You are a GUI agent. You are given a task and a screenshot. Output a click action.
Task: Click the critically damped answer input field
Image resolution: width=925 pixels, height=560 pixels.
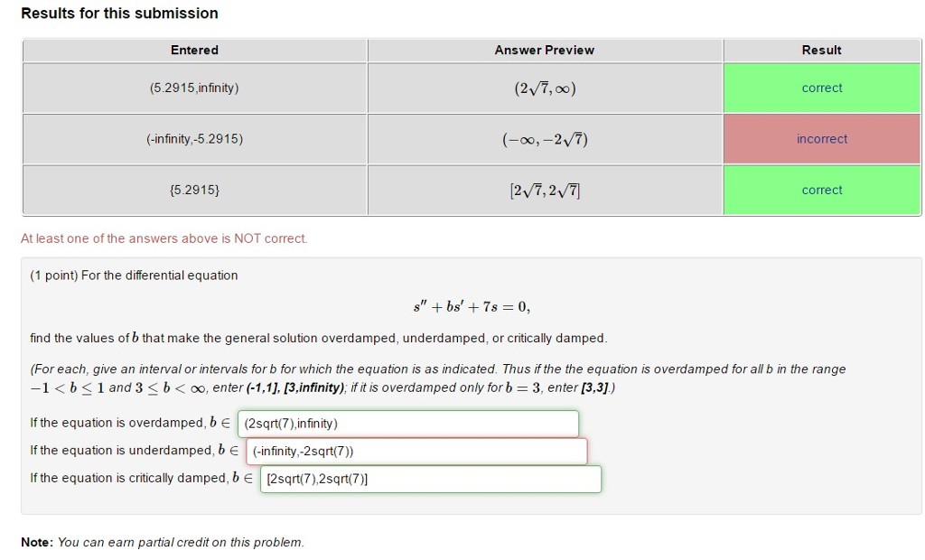tap(430, 479)
